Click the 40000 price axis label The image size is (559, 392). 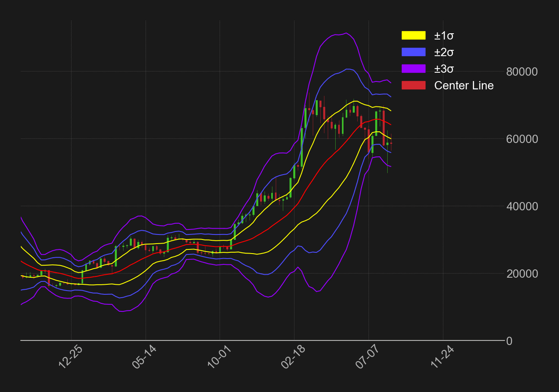tap(522, 206)
